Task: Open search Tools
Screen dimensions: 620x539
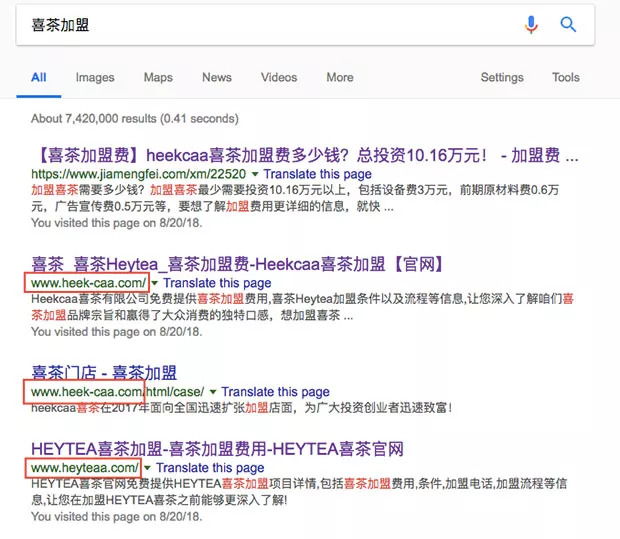Action: click(566, 77)
